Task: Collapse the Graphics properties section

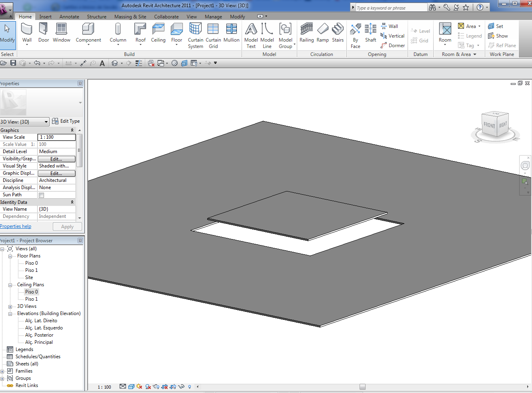Action: (72, 130)
